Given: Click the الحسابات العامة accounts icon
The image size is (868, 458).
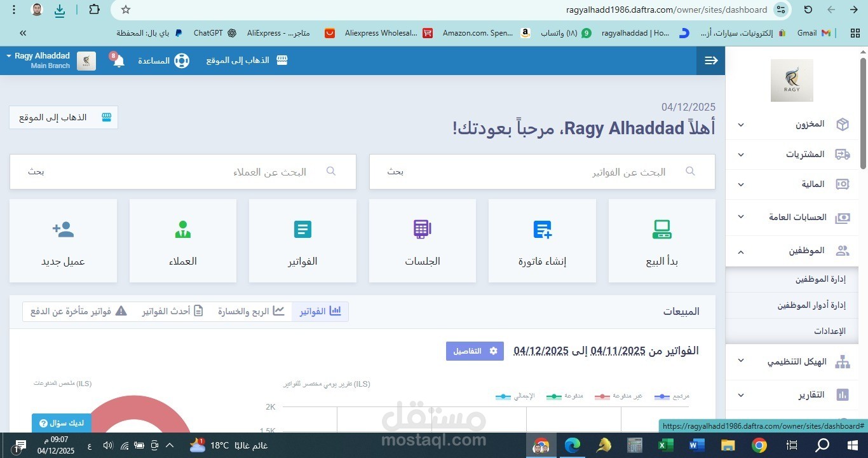Looking at the screenshot, I should click(843, 218).
